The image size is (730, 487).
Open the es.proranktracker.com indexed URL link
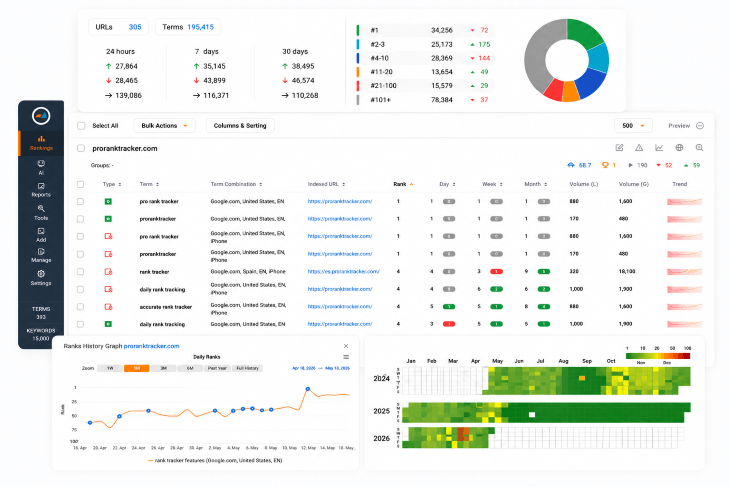click(x=344, y=271)
